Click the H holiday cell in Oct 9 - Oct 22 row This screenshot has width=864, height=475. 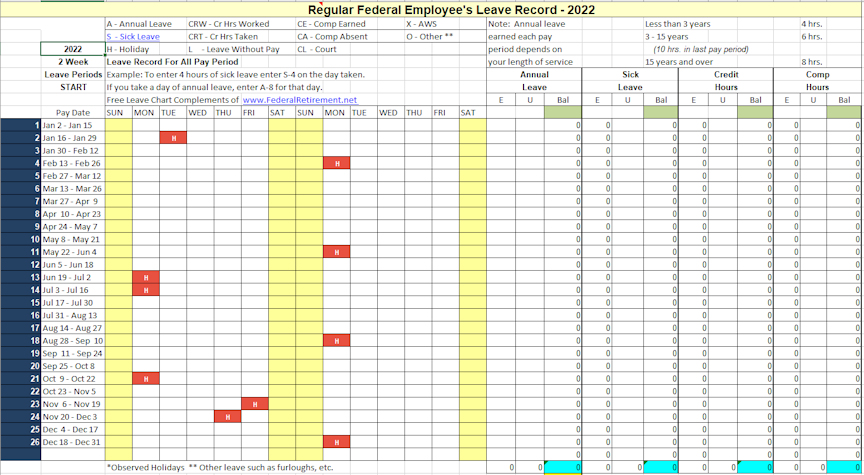(x=146, y=379)
